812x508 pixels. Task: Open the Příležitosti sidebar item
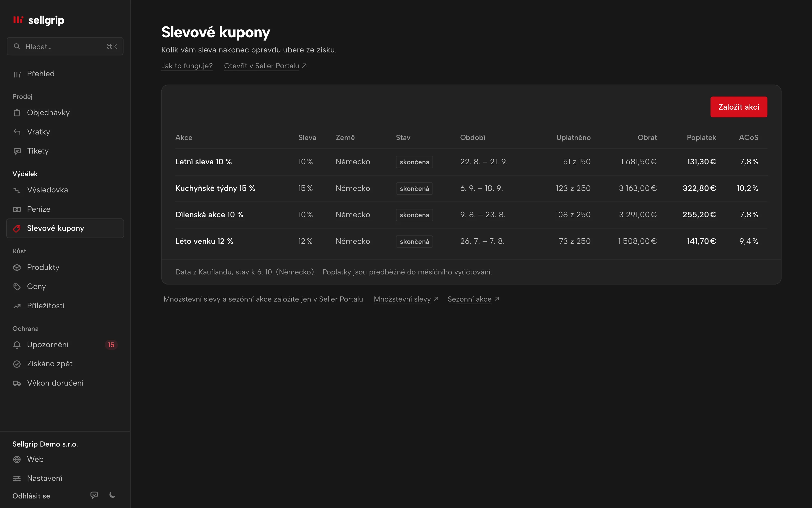65,306
